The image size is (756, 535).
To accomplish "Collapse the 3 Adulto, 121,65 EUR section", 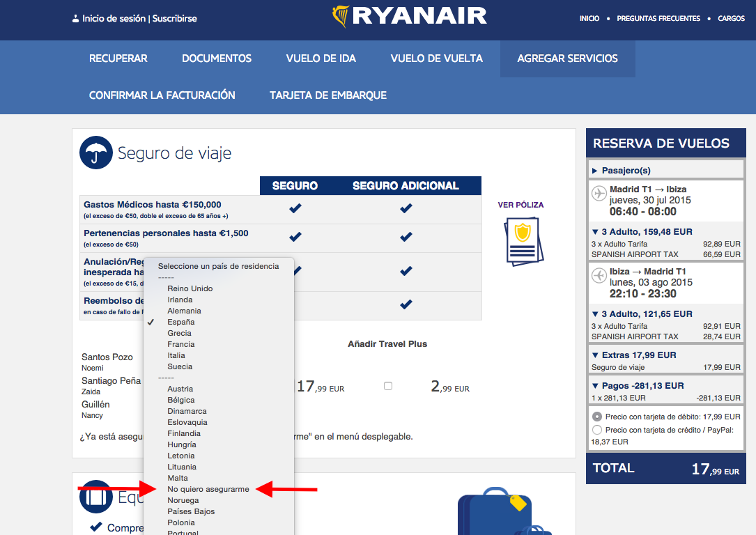I will (x=642, y=313).
